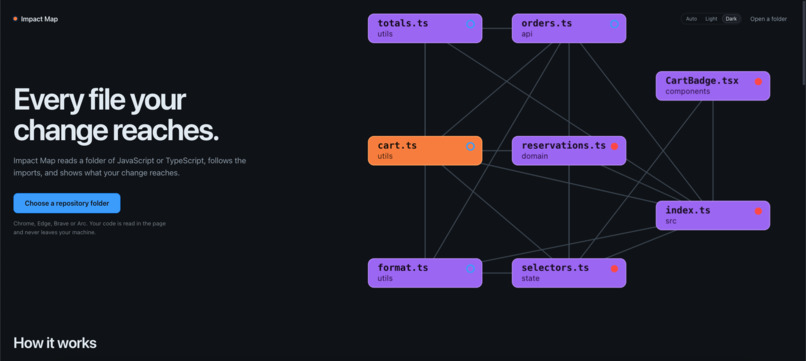The height and width of the screenshot is (361, 806).
Task: Click 'domain' label under reservations.ts
Action: point(535,156)
